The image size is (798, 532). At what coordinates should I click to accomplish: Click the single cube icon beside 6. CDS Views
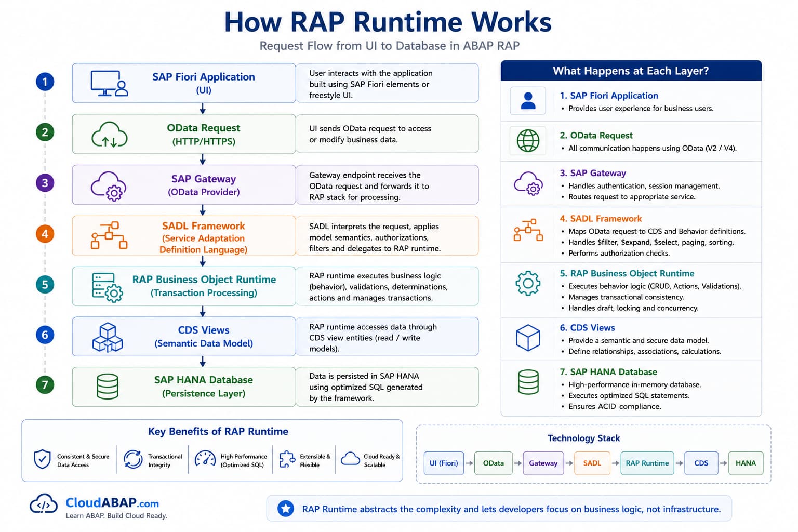[528, 338]
